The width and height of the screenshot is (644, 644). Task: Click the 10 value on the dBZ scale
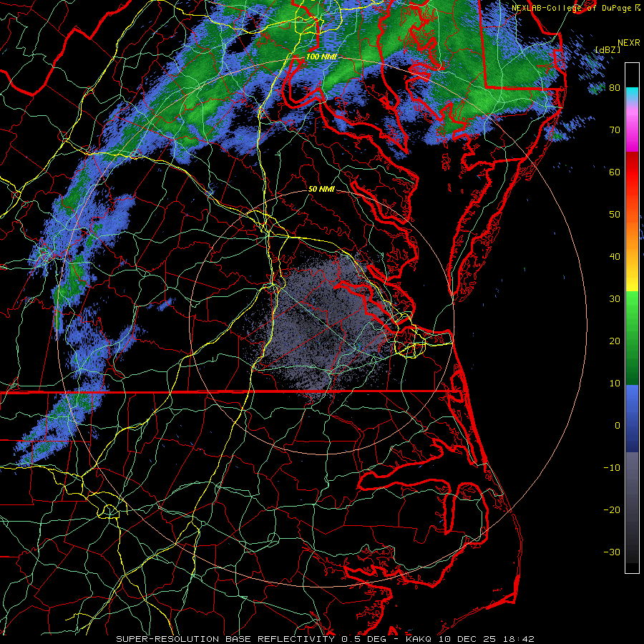[615, 384]
